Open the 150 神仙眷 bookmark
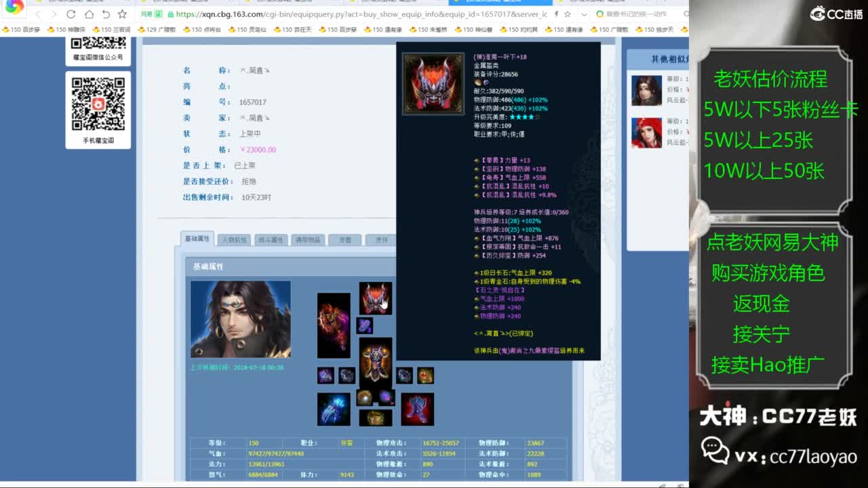868x488 pixels. click(475, 30)
